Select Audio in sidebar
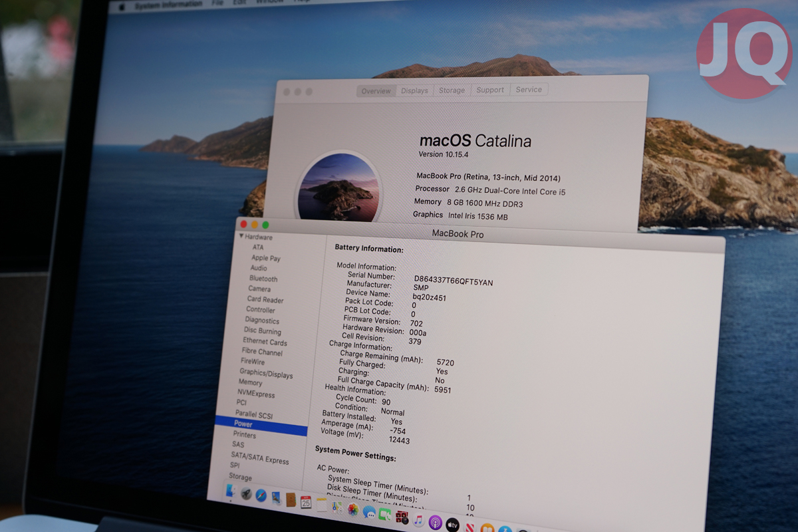 pos(259,268)
